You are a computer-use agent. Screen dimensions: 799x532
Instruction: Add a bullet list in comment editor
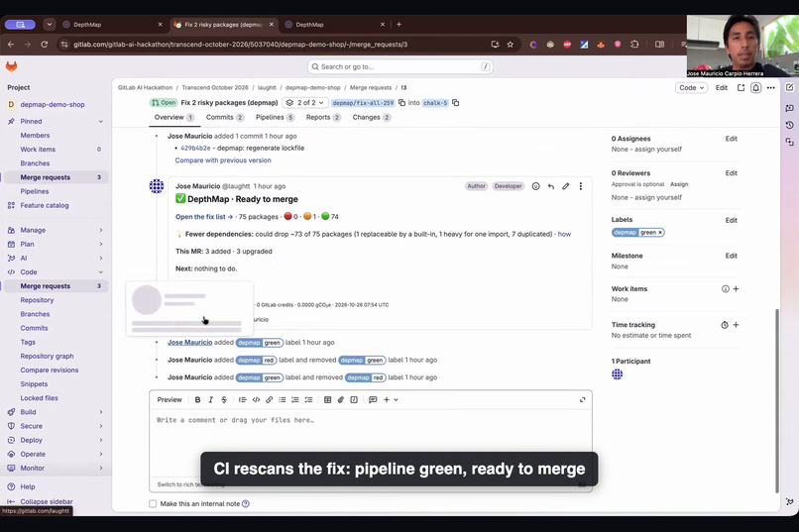(283, 399)
